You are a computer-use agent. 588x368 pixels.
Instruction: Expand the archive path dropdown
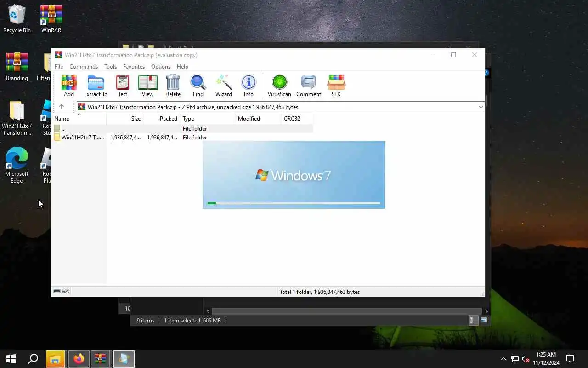tap(481, 107)
